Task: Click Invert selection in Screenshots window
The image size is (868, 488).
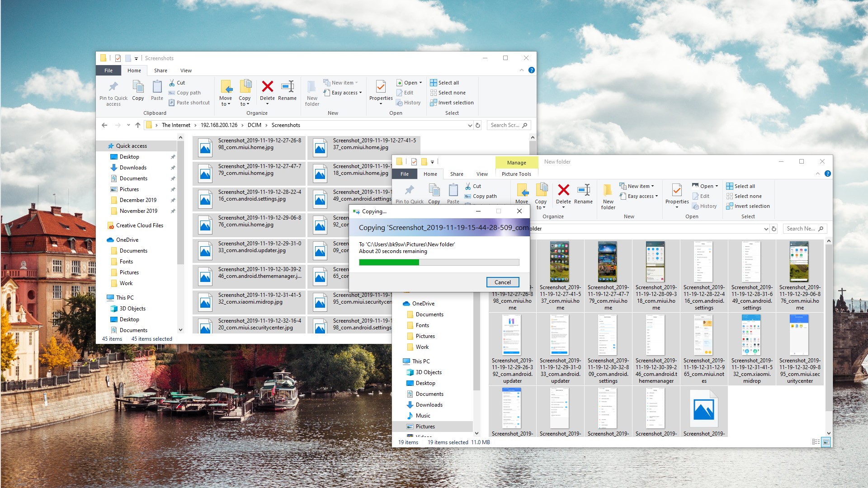Action: pos(452,103)
